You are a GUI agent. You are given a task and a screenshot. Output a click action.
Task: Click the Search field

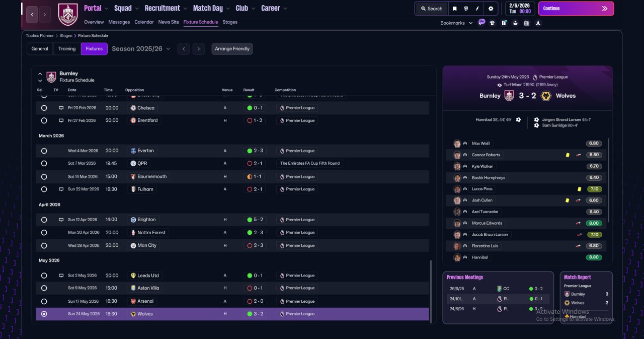(431, 9)
